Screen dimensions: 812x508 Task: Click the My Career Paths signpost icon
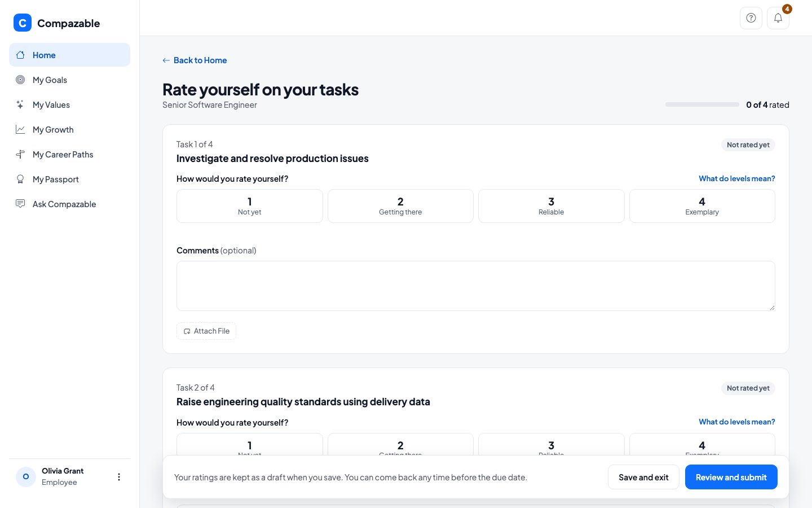(20, 154)
